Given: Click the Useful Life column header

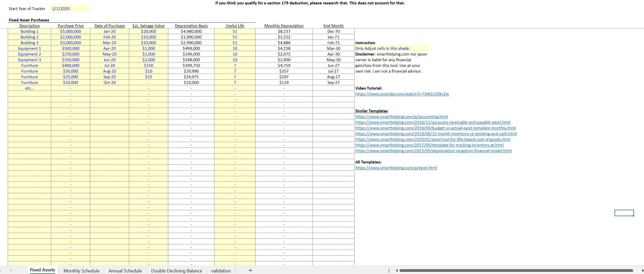Looking at the screenshot, I should pyautogui.click(x=235, y=26).
